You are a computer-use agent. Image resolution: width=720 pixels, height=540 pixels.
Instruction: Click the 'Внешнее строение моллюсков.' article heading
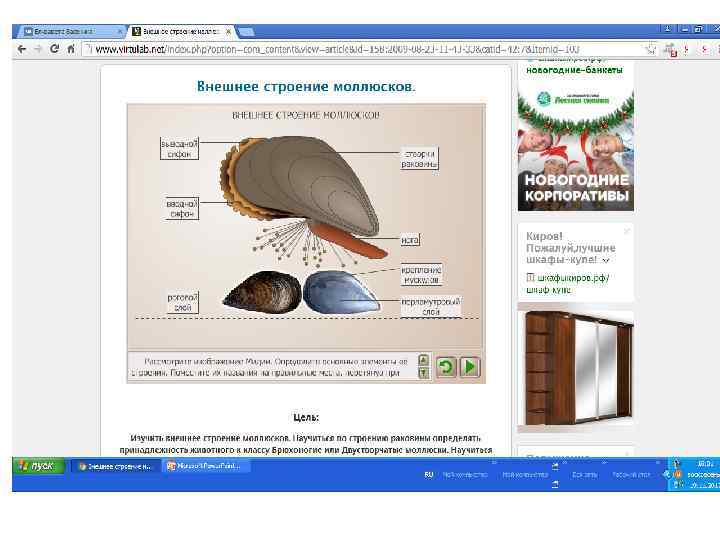click(306, 86)
